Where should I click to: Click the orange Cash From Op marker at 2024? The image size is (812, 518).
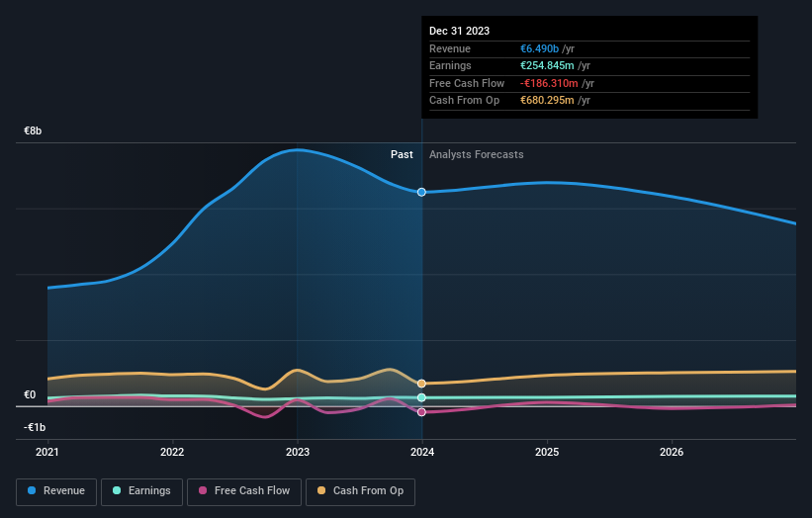point(421,384)
